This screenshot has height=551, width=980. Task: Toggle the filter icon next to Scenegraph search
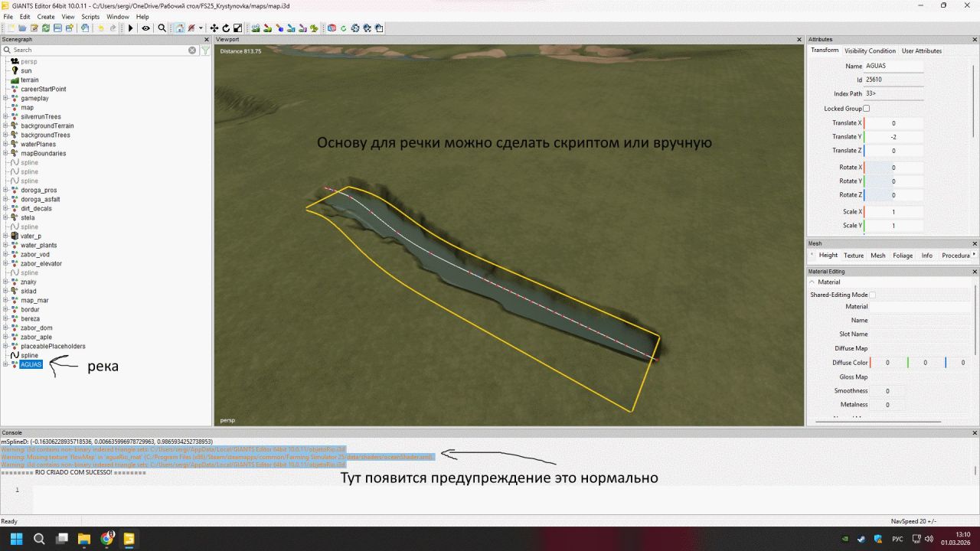click(x=205, y=49)
